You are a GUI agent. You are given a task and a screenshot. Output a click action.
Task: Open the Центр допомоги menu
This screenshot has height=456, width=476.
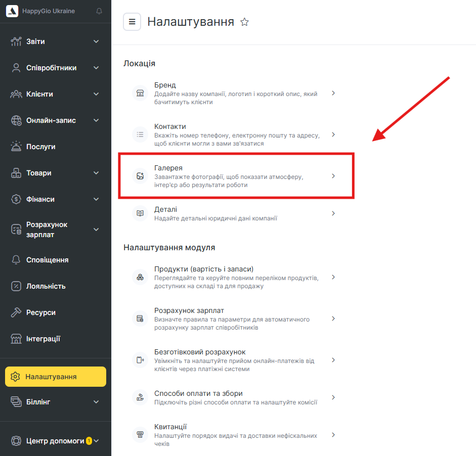(55, 441)
